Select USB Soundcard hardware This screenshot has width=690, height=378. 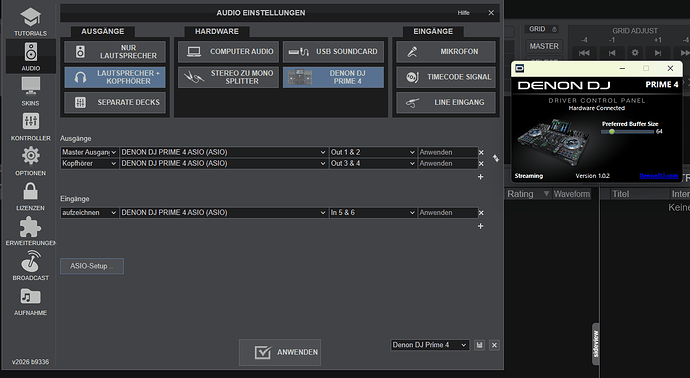click(333, 51)
